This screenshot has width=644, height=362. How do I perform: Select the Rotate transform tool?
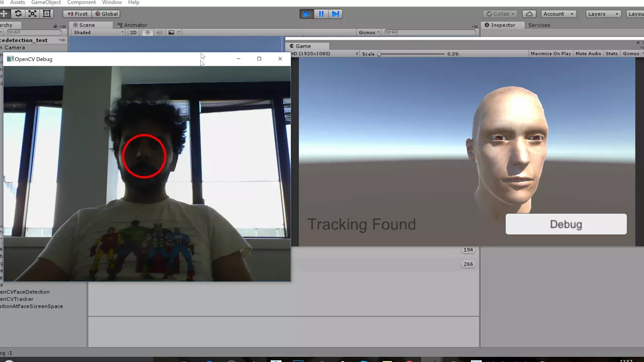(x=18, y=14)
